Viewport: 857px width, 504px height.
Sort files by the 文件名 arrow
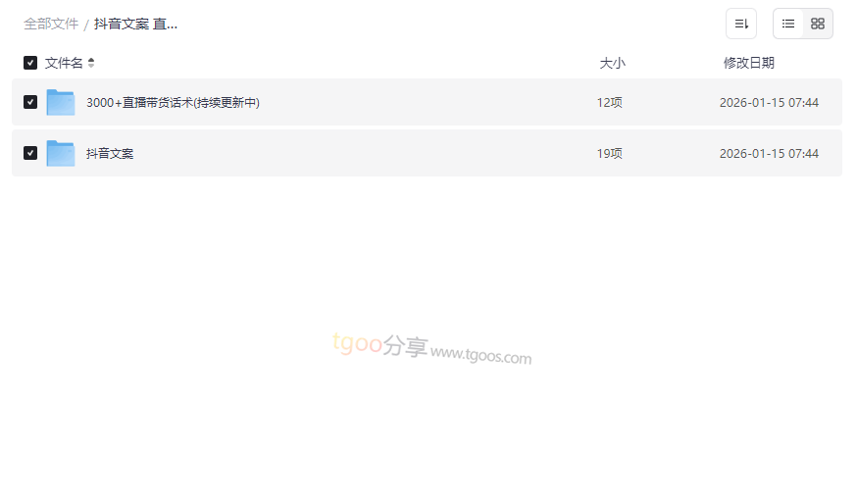[91, 63]
